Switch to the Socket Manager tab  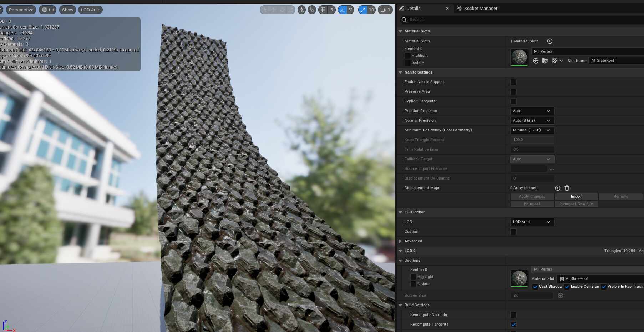(480, 8)
